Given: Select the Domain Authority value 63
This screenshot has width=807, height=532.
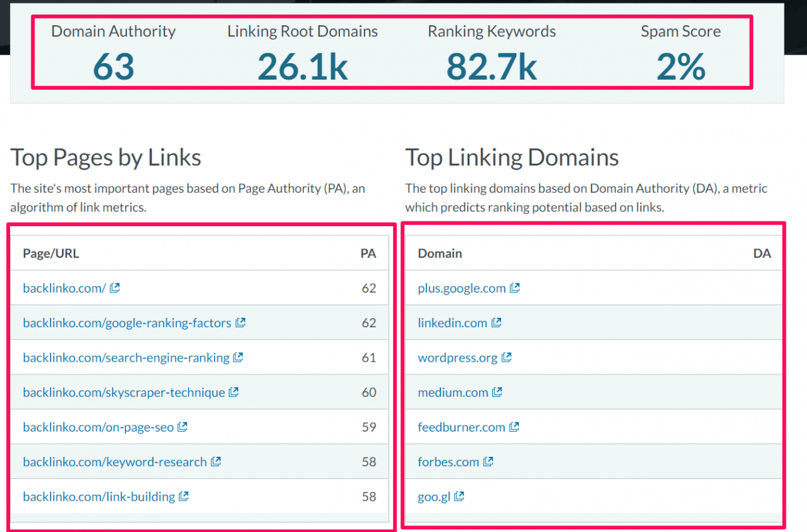Looking at the screenshot, I should point(114,66).
